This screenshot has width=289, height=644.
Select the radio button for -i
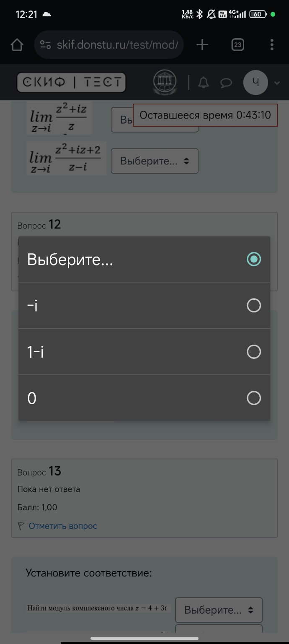254,306
